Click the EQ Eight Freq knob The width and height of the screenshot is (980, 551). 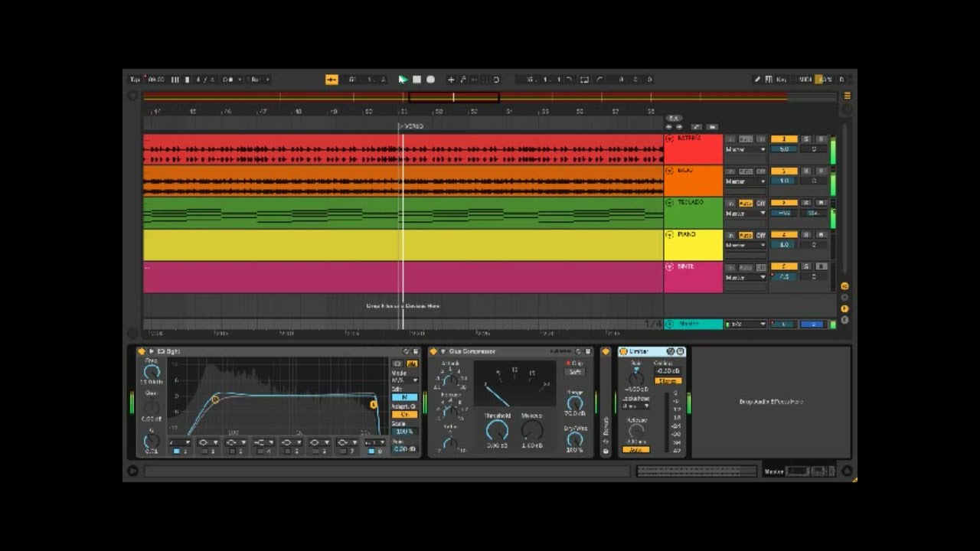pos(152,371)
